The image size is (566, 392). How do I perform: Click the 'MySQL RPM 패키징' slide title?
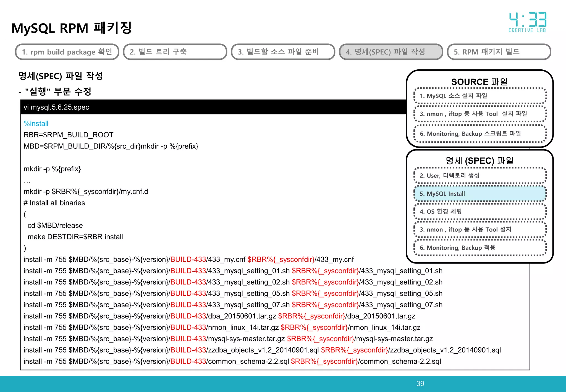(72, 28)
